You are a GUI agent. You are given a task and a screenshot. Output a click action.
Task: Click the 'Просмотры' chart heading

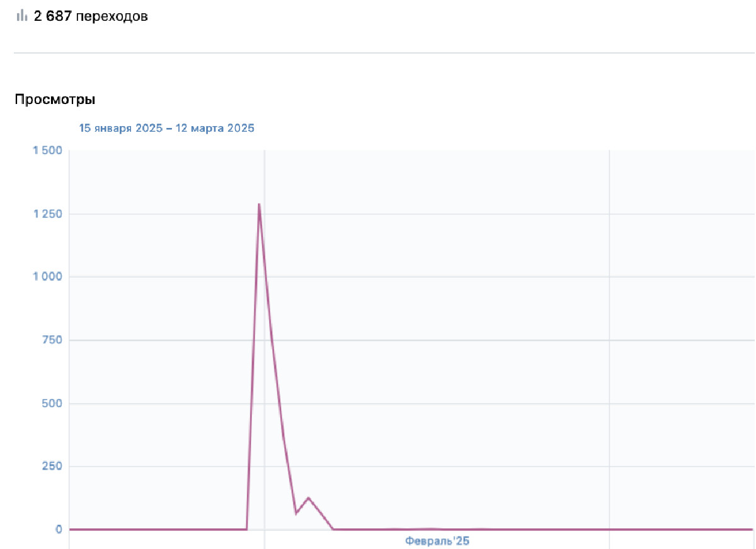(55, 100)
